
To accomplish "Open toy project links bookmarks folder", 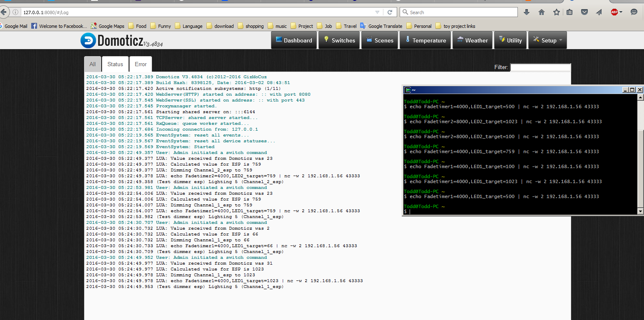I will point(455,26).
